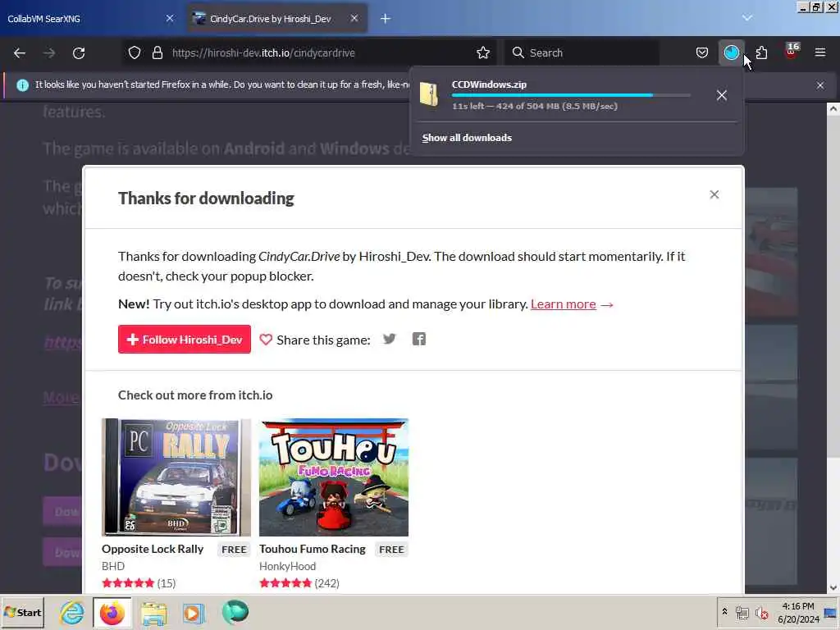This screenshot has height=630, width=840.
Task: Click FREE badge for Touhou Fumo Racing
Action: (391, 549)
